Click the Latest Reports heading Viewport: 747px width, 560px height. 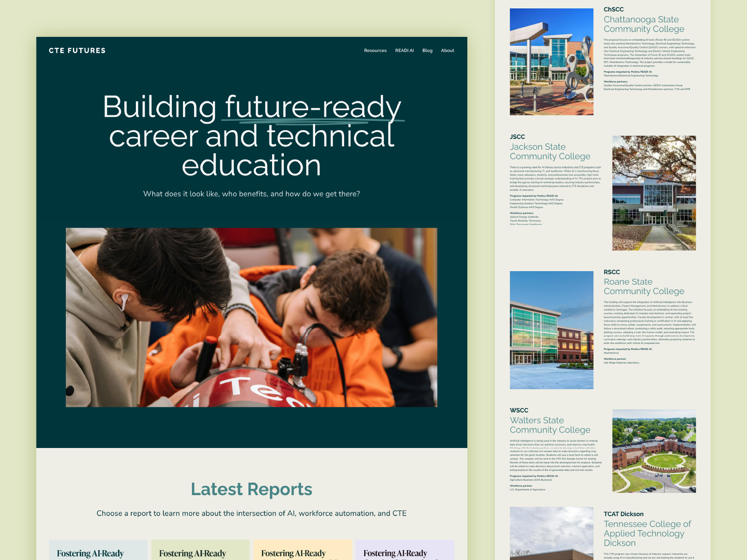click(x=252, y=489)
